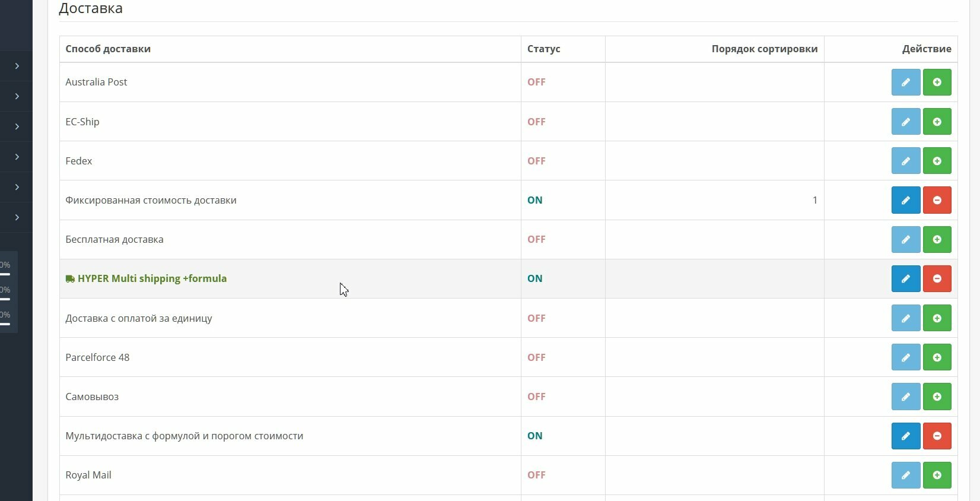Viewport: 980px width, 501px height.
Task: Click the ON status of Фиксированная стоимость доставки
Action: coord(534,200)
